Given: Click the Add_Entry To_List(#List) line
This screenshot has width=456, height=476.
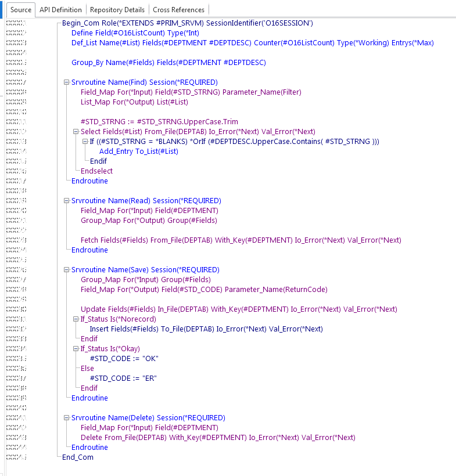Looking at the screenshot, I should tap(138, 152).
